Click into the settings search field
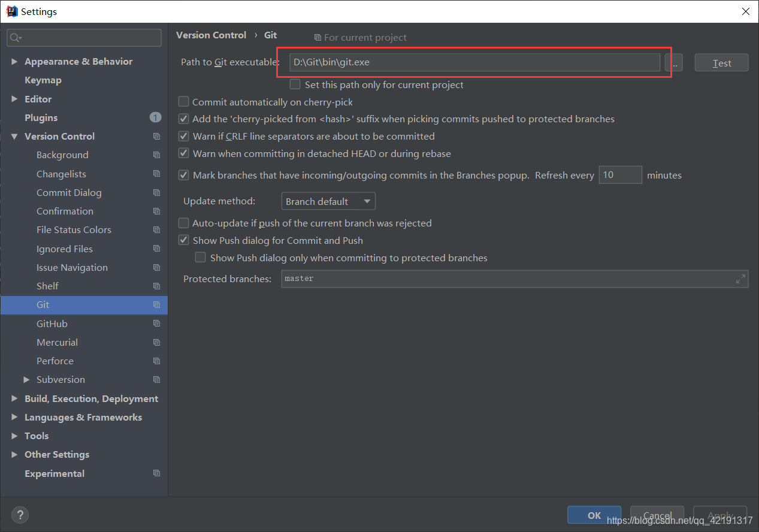759x532 pixels. point(84,38)
